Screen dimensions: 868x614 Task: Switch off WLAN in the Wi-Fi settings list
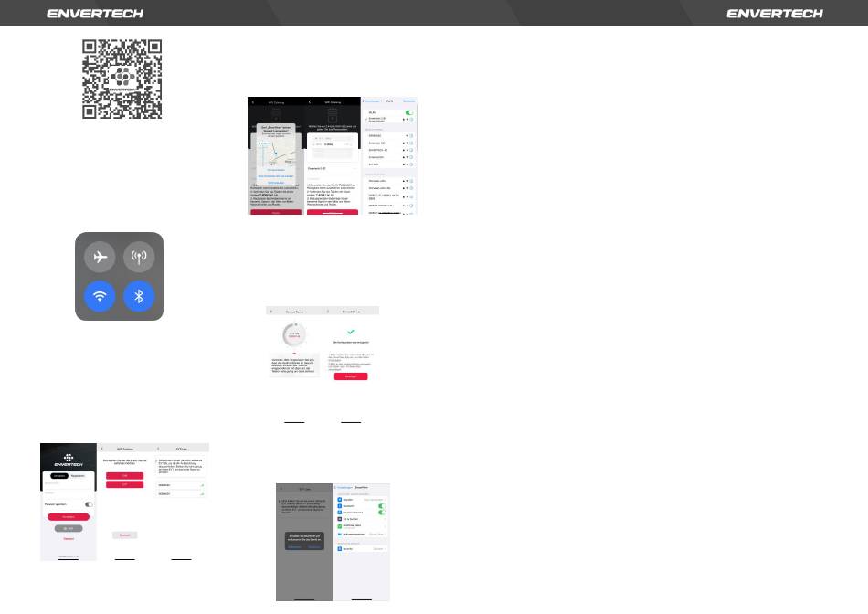[x=409, y=112]
